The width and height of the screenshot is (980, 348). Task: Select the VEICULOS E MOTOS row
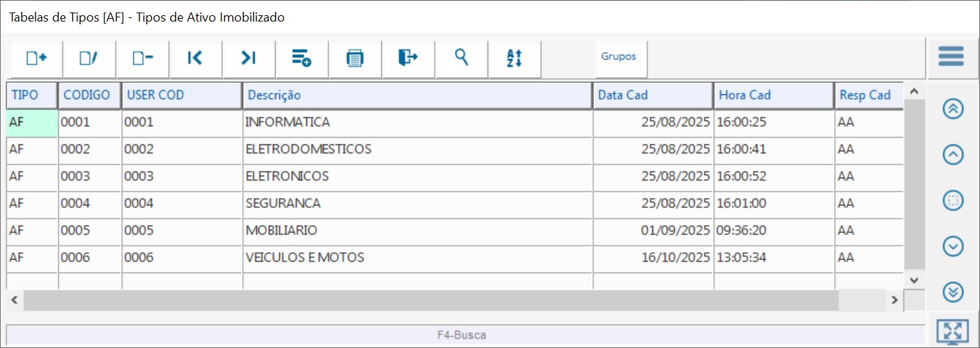pyautogui.click(x=417, y=258)
